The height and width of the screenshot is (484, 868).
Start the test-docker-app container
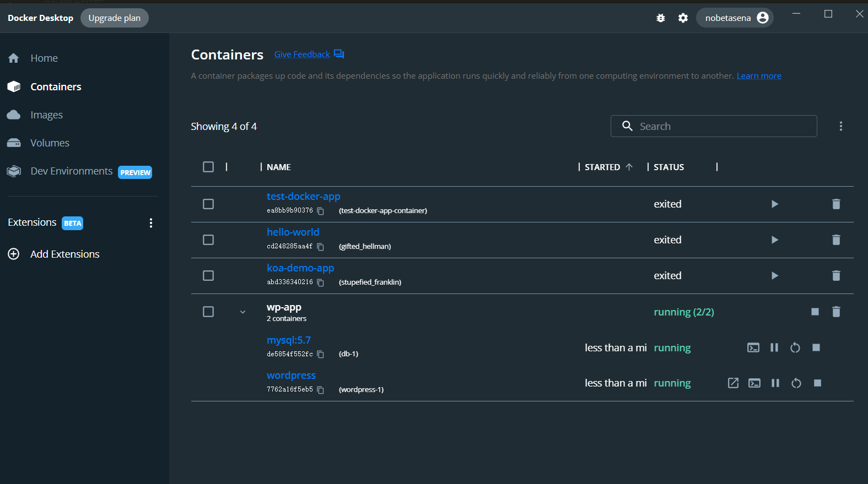tap(774, 204)
